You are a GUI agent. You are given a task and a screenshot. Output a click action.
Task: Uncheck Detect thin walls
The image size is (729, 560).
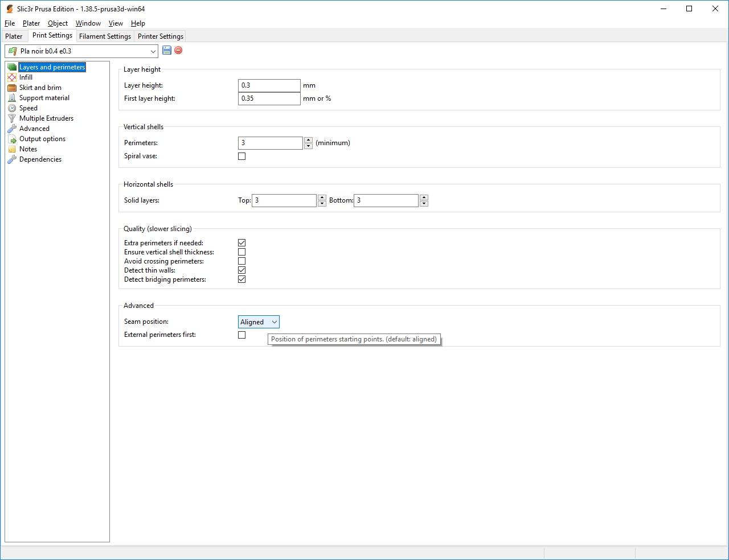[242, 270]
